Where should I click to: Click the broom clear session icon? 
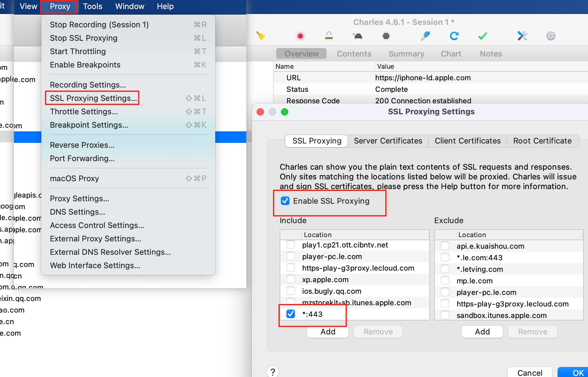point(261,36)
